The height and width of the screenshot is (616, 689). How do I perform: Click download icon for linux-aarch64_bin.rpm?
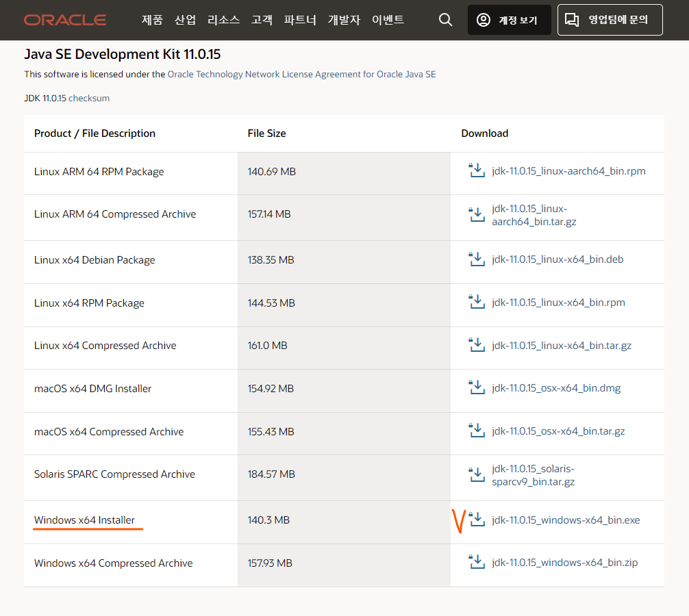pos(477,171)
